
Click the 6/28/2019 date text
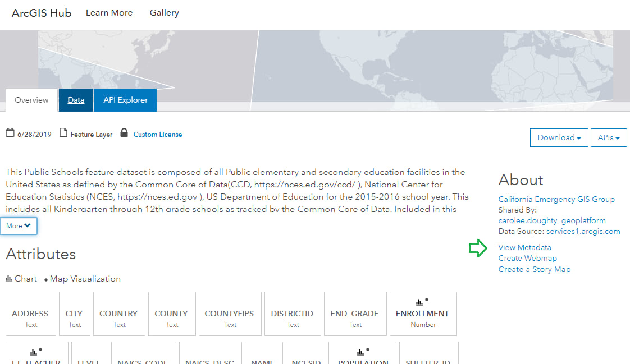click(x=34, y=135)
